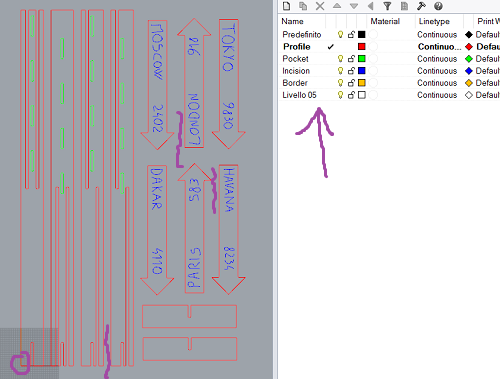The height and width of the screenshot is (379, 500).
Task: Open green color swatch of Pocket layer
Action: pos(362,59)
